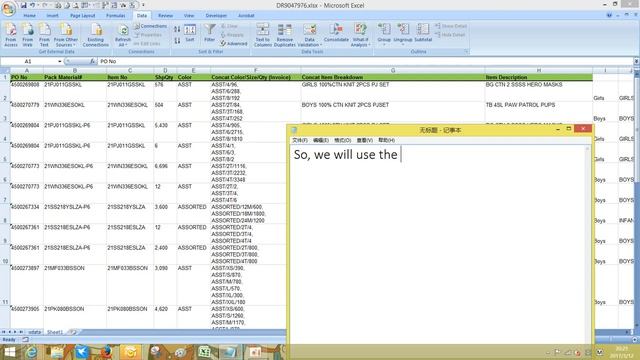Switch to the Home ribbon tab
Image resolution: width=640 pixels, height=360 pixels.
(29, 16)
